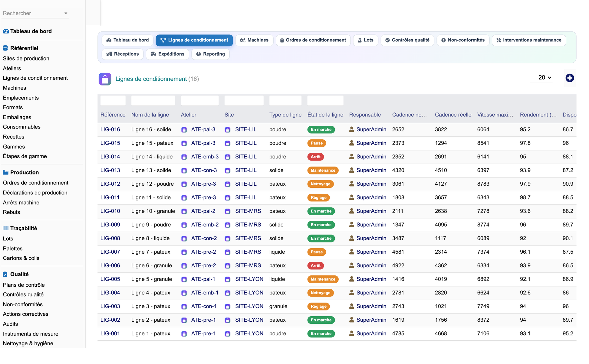This screenshot has height=364, width=589.
Task: Open the Non-conformités tab
Action: pyautogui.click(x=463, y=40)
